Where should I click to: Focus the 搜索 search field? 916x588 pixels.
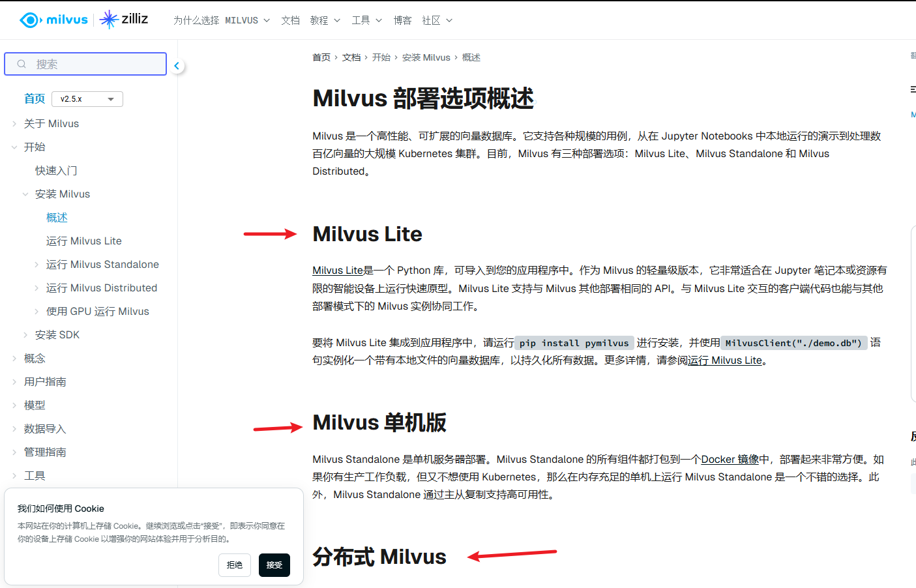85,64
